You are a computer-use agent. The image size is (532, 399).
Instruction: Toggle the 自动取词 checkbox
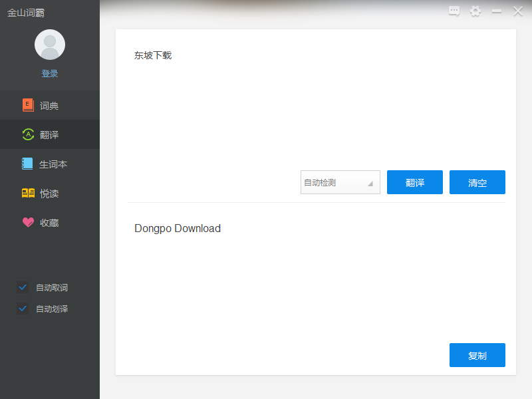[x=23, y=287]
